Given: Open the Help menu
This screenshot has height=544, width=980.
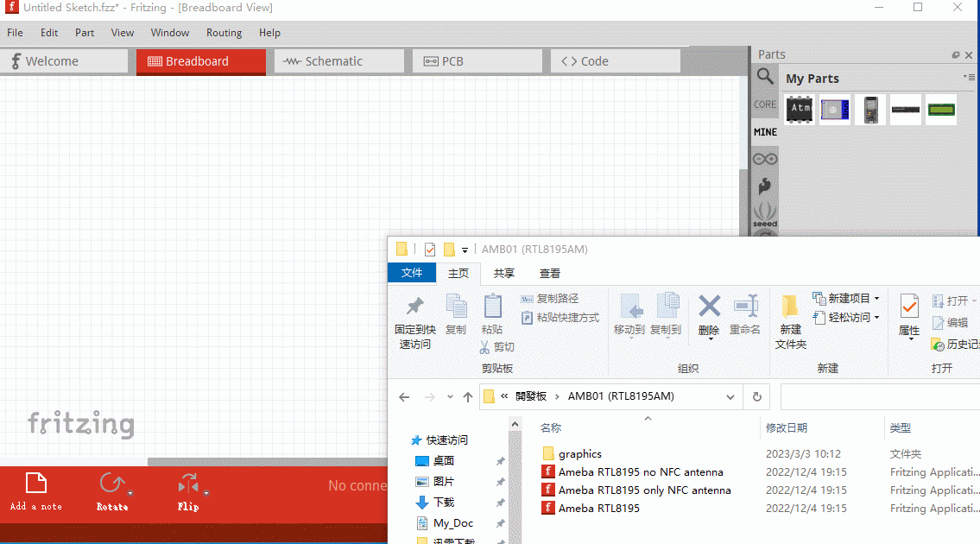Looking at the screenshot, I should coord(269,33).
